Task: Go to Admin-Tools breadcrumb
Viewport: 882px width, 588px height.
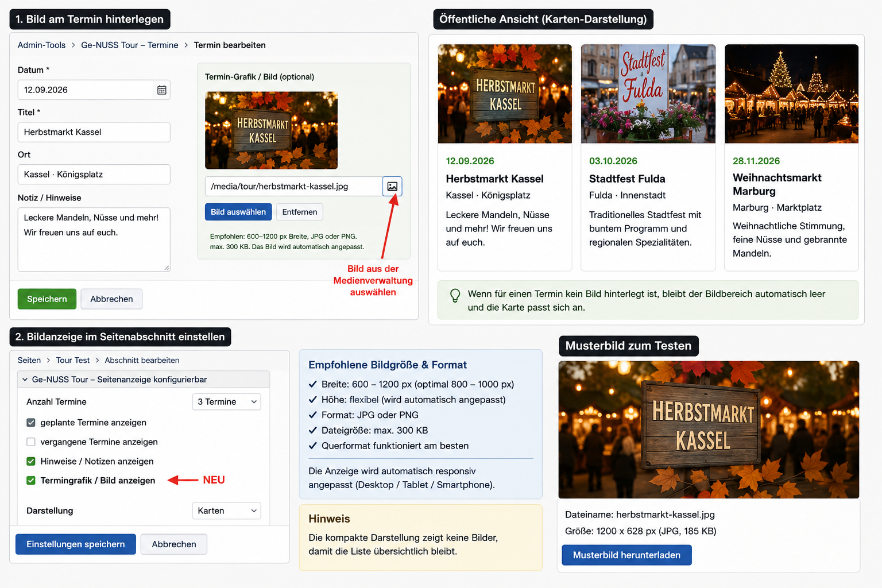Action: point(41,45)
